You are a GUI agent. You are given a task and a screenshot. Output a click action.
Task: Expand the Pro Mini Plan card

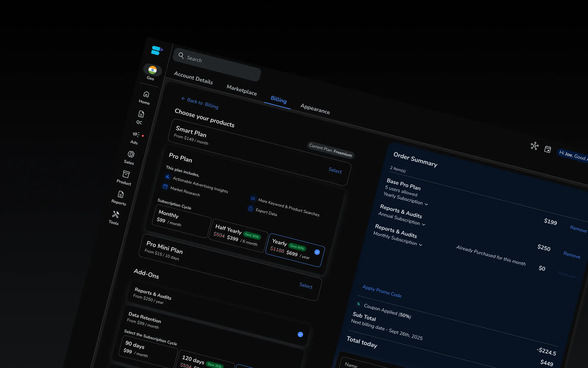click(x=230, y=267)
